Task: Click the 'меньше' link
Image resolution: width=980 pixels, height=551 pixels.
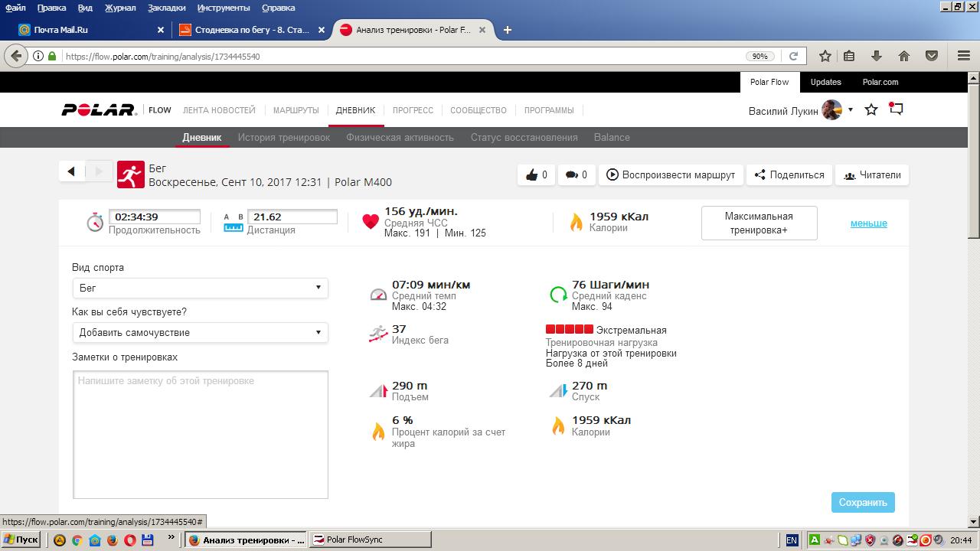Action: click(x=868, y=223)
